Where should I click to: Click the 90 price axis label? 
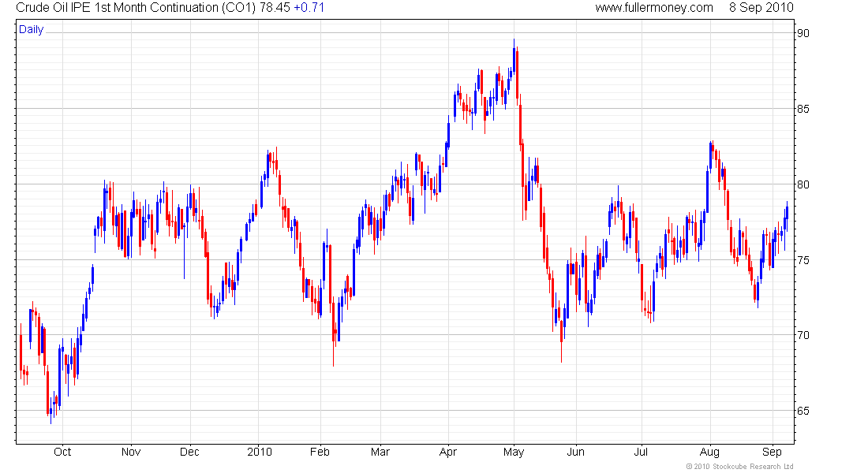tap(803, 33)
